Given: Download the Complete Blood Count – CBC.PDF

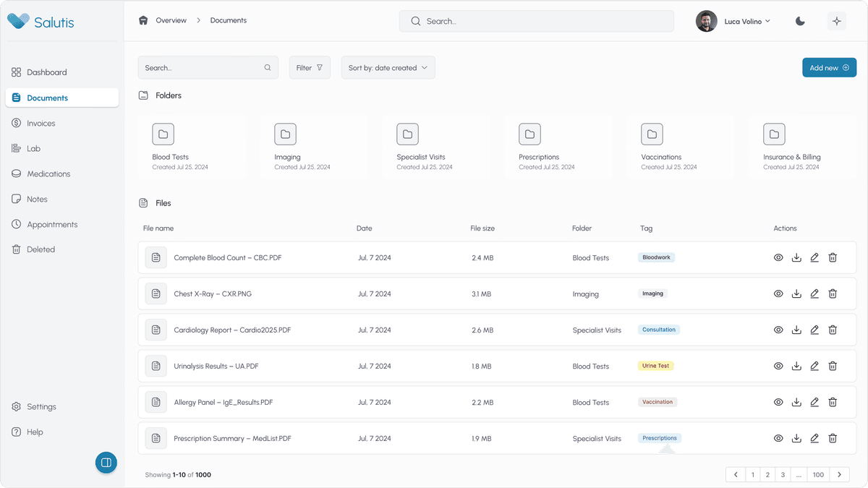Looking at the screenshot, I should (x=796, y=257).
